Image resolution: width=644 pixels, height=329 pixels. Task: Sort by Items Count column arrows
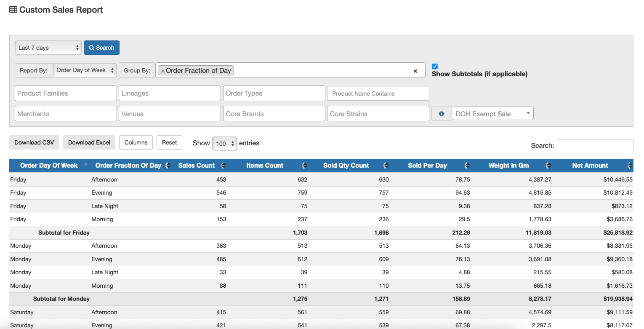click(304, 166)
